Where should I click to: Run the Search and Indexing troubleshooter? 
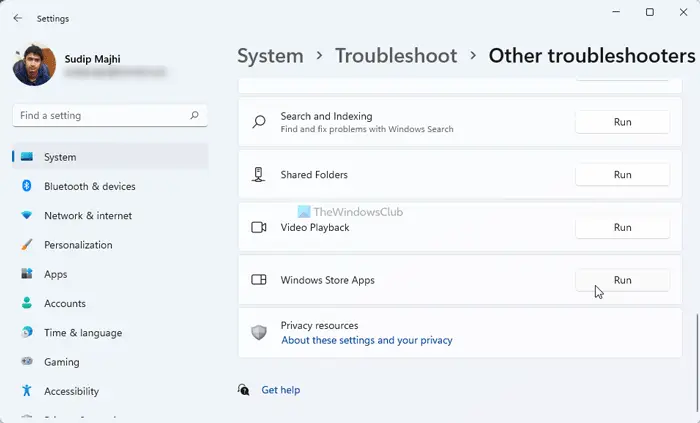click(622, 122)
